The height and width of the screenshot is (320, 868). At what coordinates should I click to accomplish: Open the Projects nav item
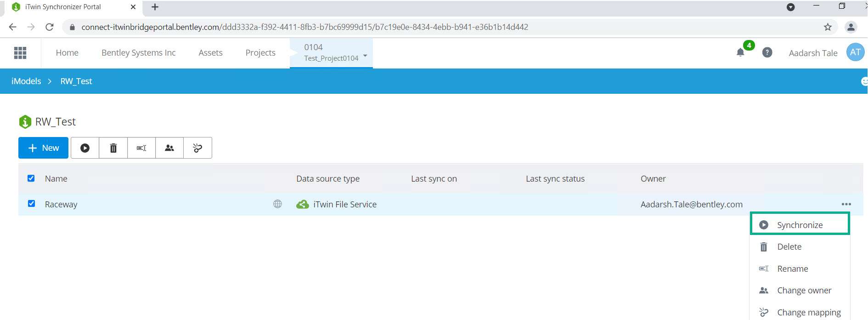click(260, 53)
